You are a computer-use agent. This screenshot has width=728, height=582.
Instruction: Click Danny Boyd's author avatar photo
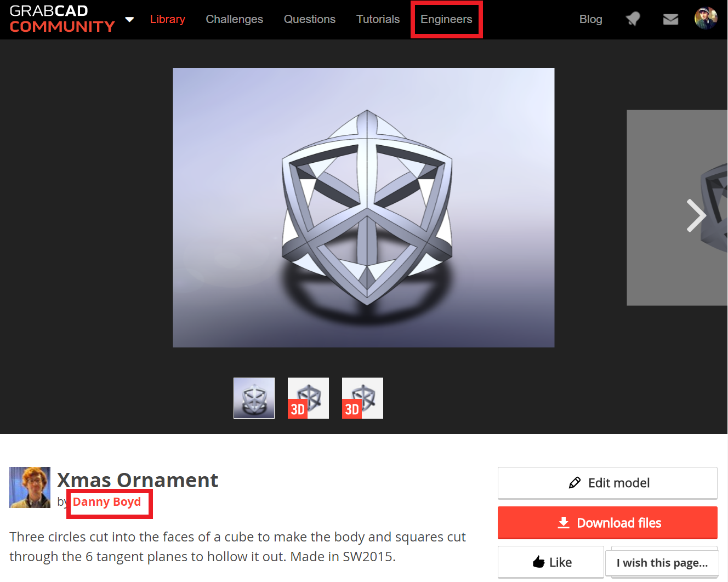click(30, 487)
